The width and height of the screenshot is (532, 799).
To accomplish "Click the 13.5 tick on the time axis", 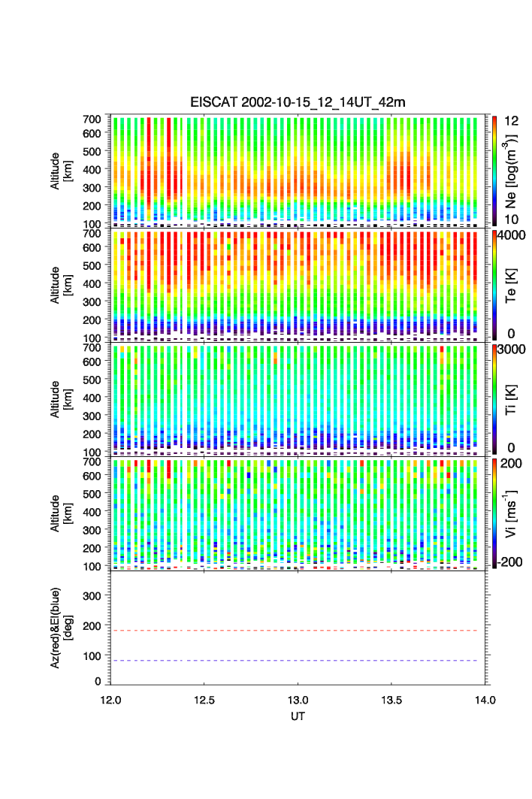I will tap(391, 699).
